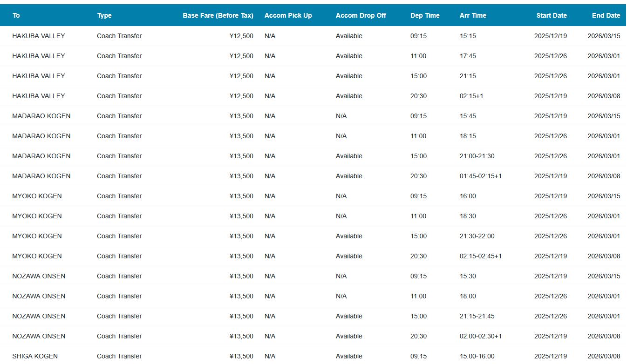The image size is (627, 364).
Task: Click arrival window 15:00-16:00 for Shiga Kogen
Action: coord(477,356)
